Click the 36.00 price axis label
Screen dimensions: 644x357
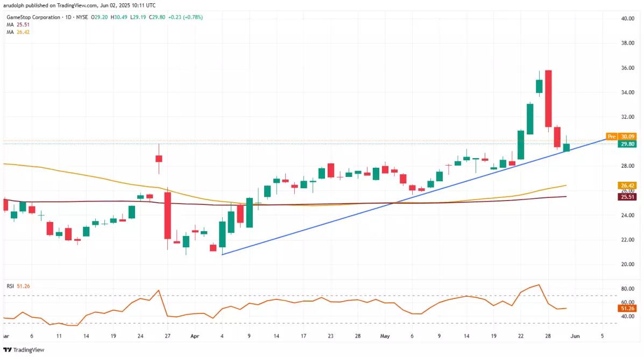tap(627, 68)
